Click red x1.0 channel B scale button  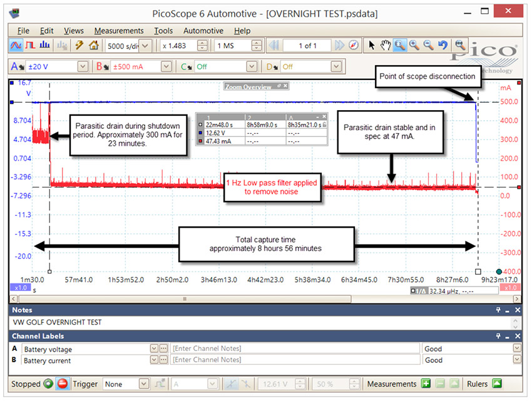coord(510,288)
